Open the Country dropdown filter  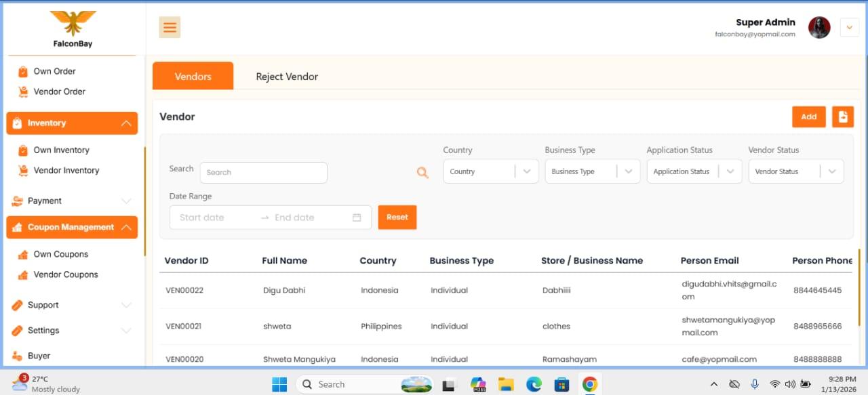[491, 171]
